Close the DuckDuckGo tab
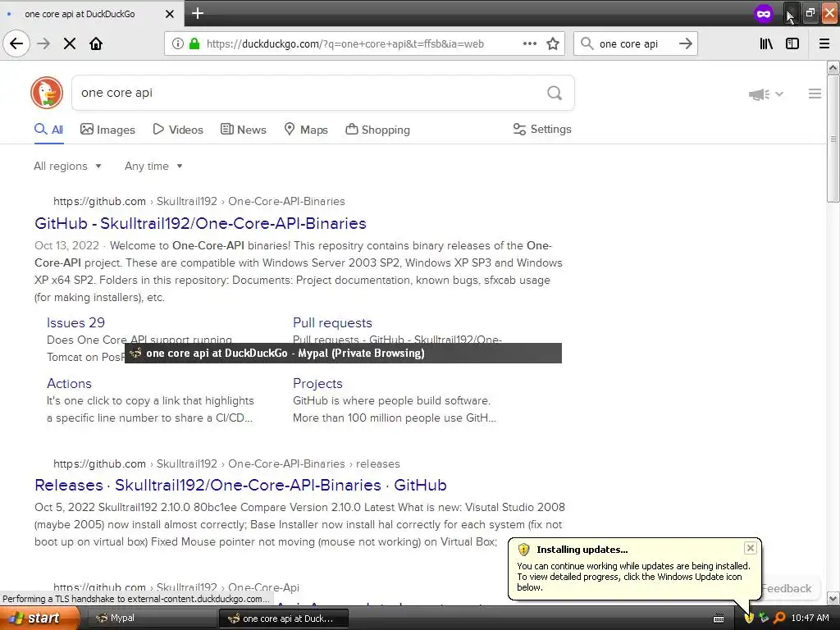Screen dimensions: 840x630 pos(169,13)
